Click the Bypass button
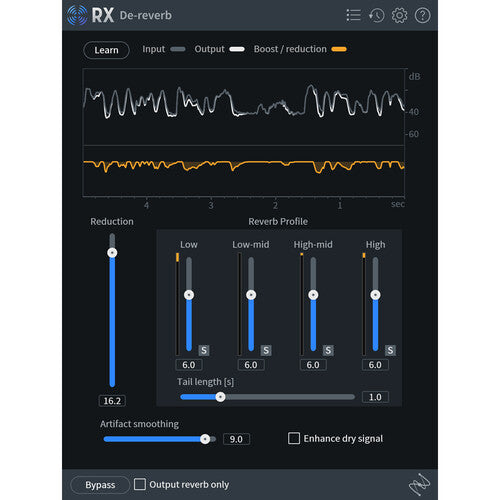The image size is (500, 500). pos(100,485)
